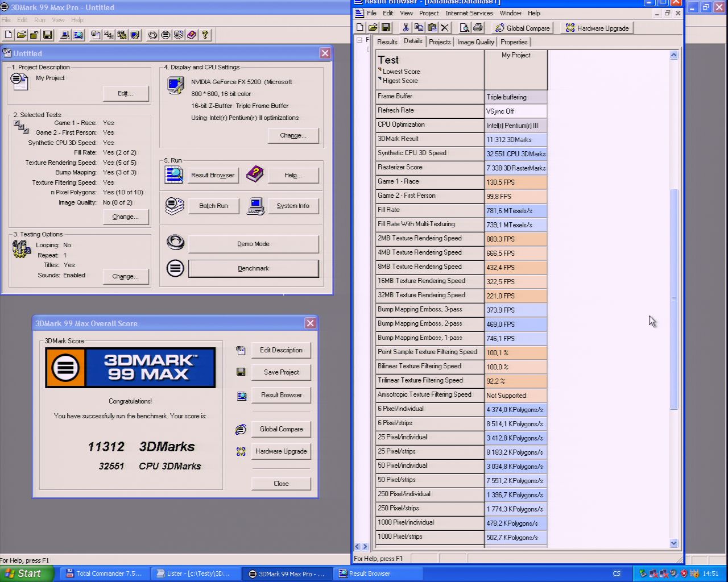
Task: Click Open folder icon in Result Browser toolbar
Action: [373, 28]
